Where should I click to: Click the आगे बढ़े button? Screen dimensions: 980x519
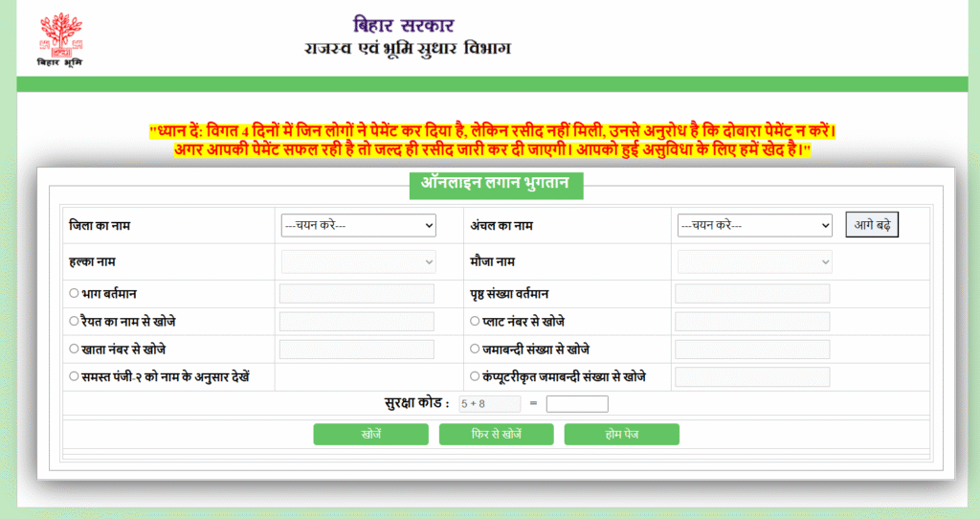(872, 225)
